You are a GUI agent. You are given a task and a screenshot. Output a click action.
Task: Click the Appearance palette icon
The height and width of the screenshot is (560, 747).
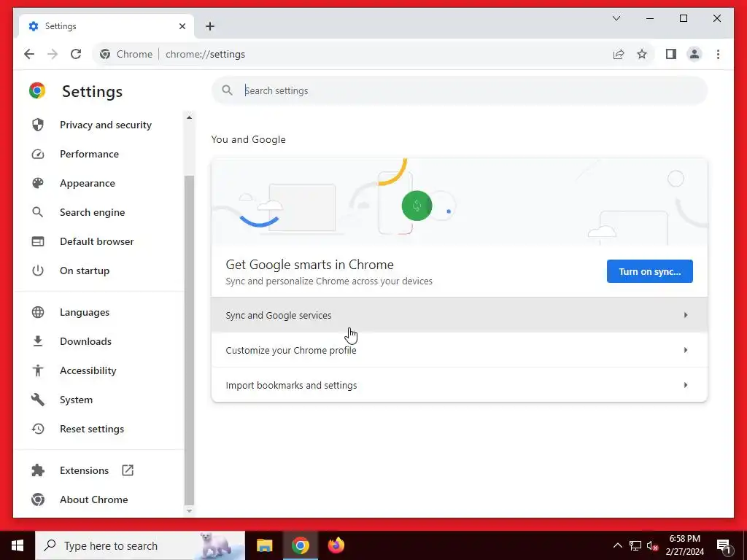click(x=38, y=183)
